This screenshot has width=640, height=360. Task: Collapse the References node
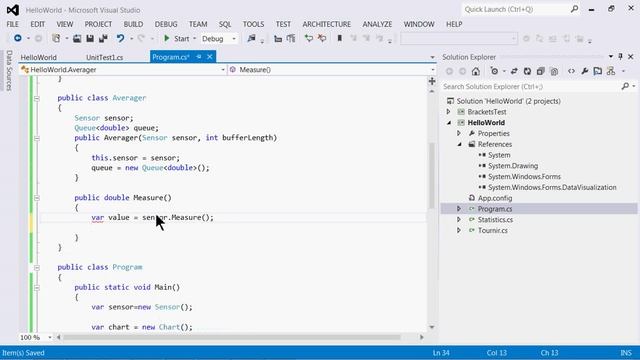click(459, 144)
